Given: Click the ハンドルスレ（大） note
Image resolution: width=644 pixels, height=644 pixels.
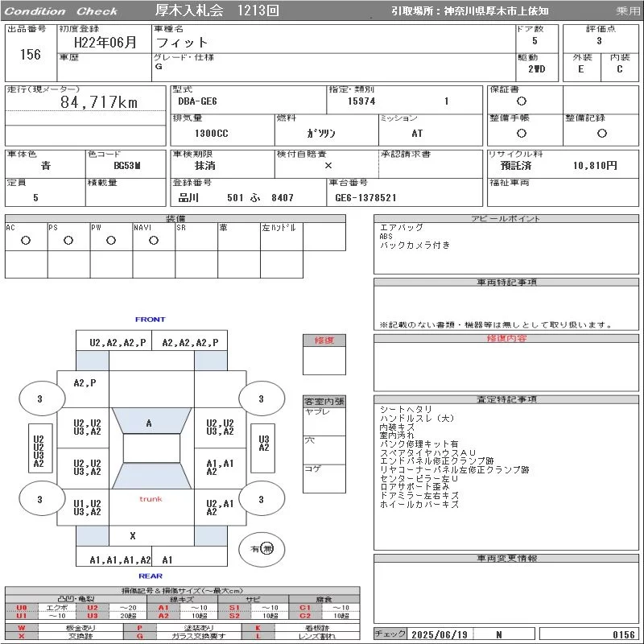Looking at the screenshot, I should coord(417,418).
